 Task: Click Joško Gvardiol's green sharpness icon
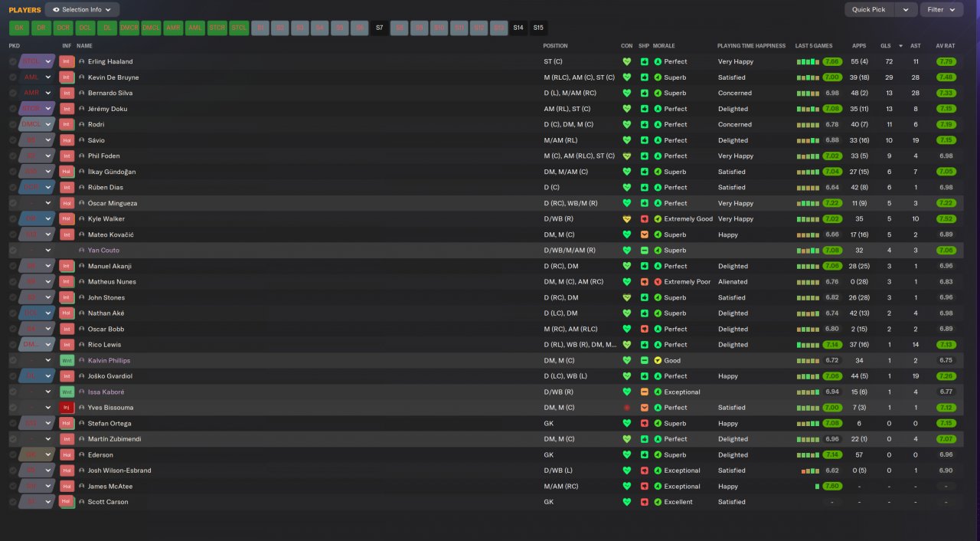tap(644, 376)
